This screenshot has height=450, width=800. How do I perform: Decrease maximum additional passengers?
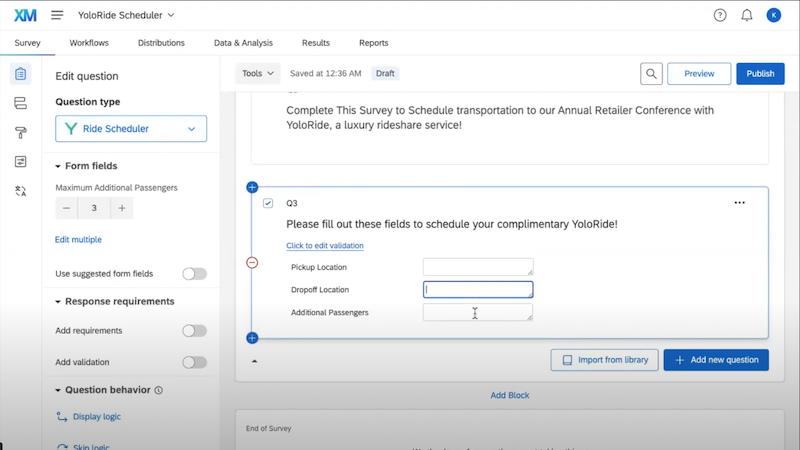66,208
